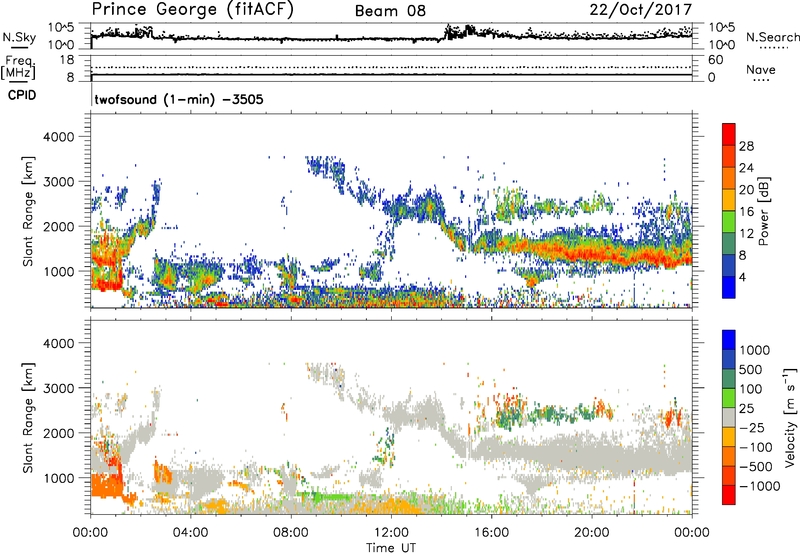Image resolution: width=800 pixels, height=554 pixels.
Task: Click the 'CPID' row label
Action: [x=22, y=95]
